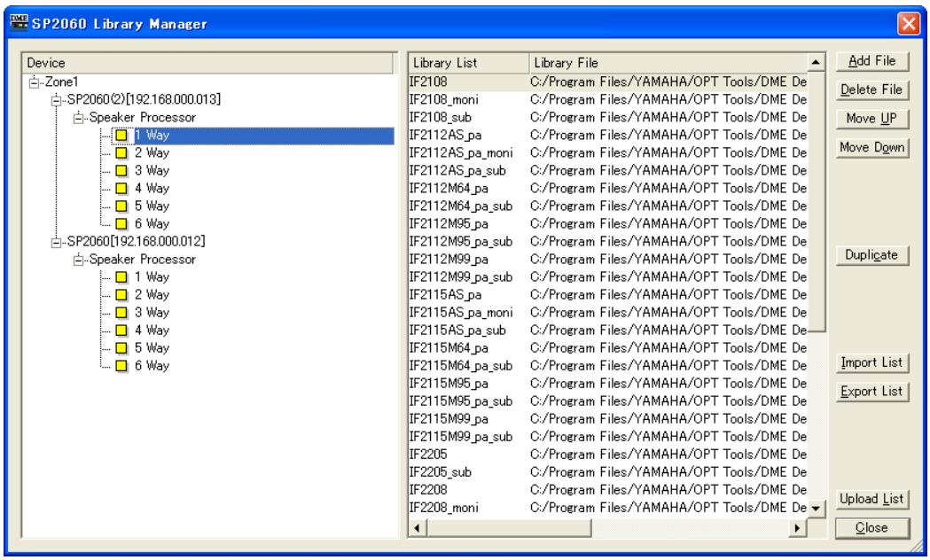Click the horizontal scrollbar thumb

coord(509,528)
